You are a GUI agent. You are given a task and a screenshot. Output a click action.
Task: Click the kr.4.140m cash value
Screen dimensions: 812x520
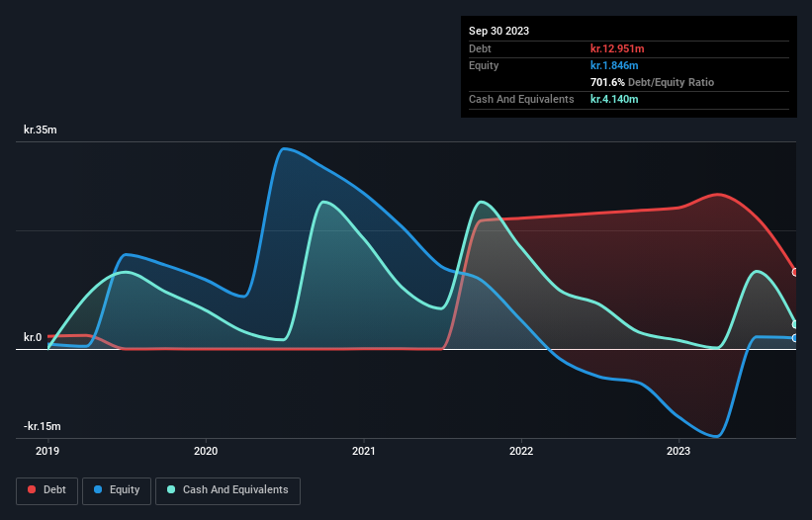point(614,99)
